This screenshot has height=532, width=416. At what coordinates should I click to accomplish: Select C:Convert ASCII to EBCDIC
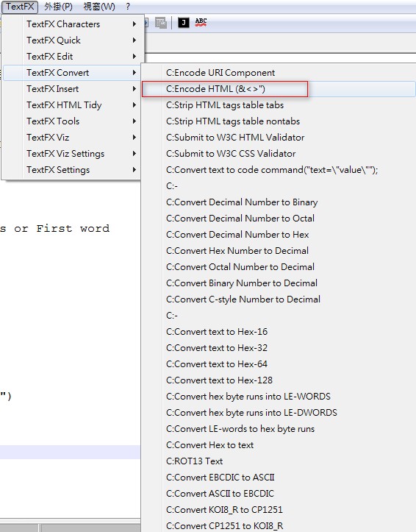[x=279, y=494]
